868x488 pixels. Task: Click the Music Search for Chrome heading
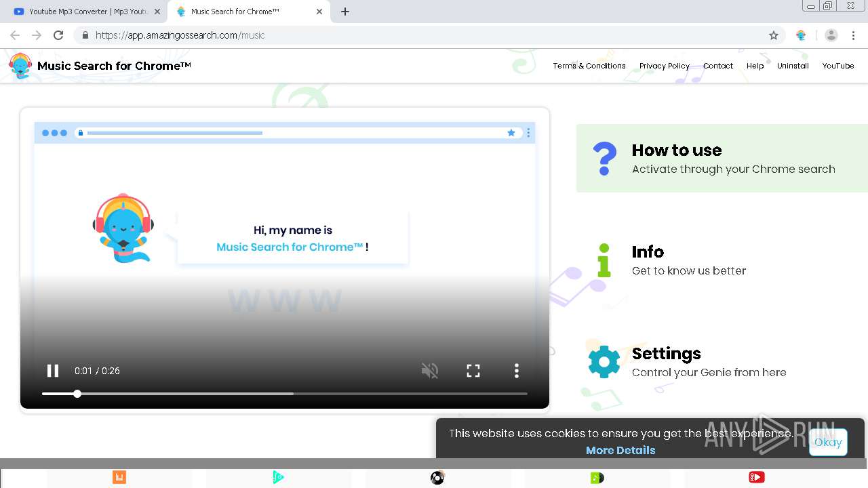pyautogui.click(x=114, y=66)
